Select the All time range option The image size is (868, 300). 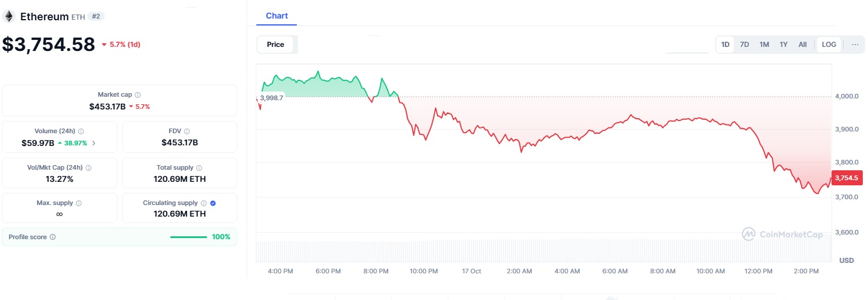[803, 45]
